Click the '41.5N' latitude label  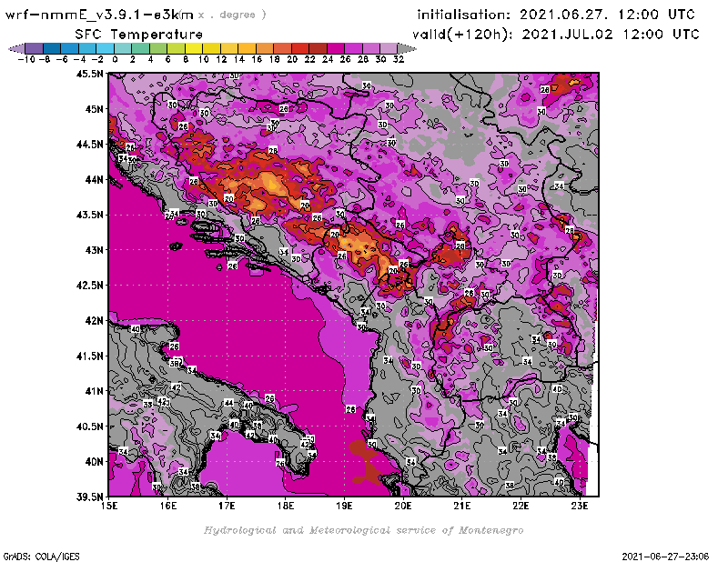(89, 356)
